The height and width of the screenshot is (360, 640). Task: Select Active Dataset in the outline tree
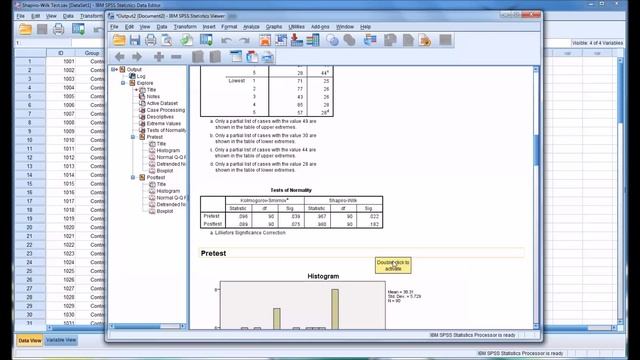(162, 103)
